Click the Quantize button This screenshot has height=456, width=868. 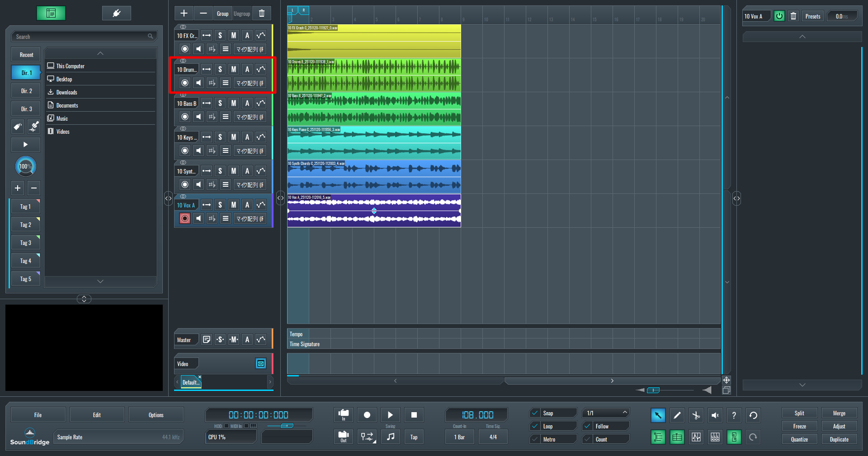click(799, 439)
